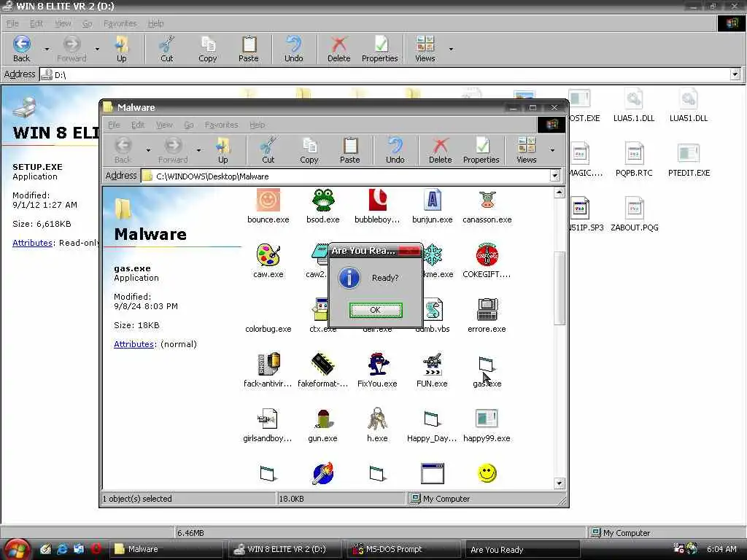Expand Back history arrow in D: window
The width and height of the screenshot is (747, 560).
tap(47, 49)
